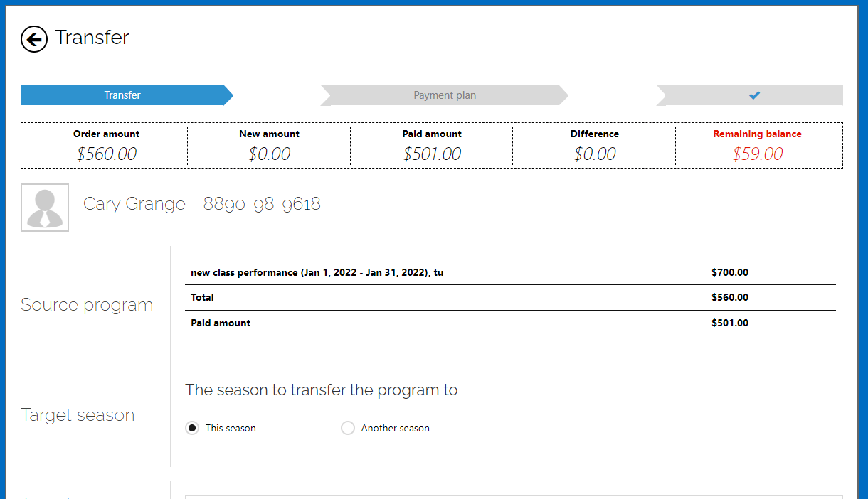The height and width of the screenshot is (499, 868).
Task: Select the Another season radio button
Action: coord(348,428)
